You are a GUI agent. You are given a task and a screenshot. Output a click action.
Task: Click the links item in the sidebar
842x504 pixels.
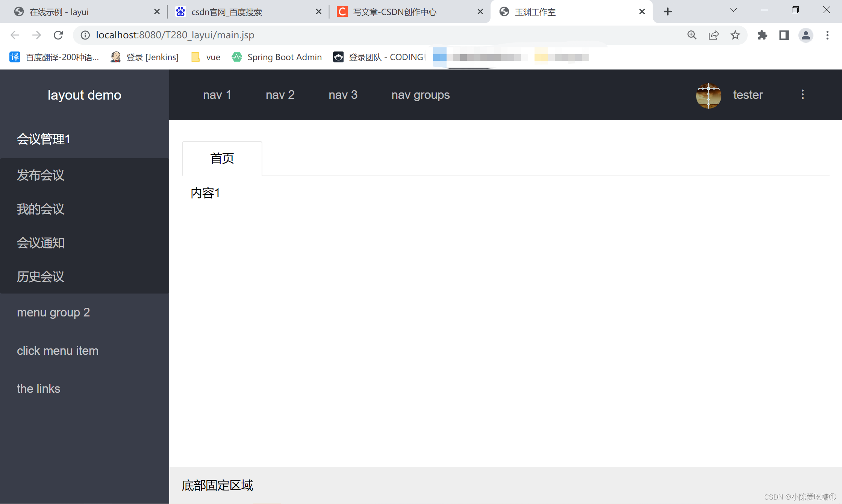[x=38, y=388]
